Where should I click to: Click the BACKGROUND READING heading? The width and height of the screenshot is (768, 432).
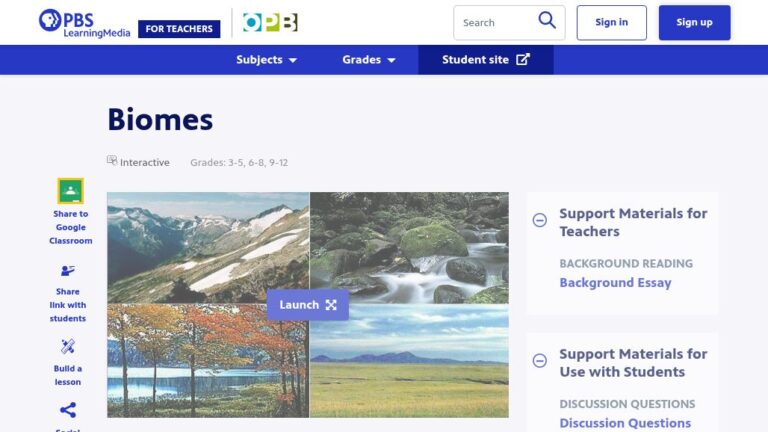(x=626, y=264)
